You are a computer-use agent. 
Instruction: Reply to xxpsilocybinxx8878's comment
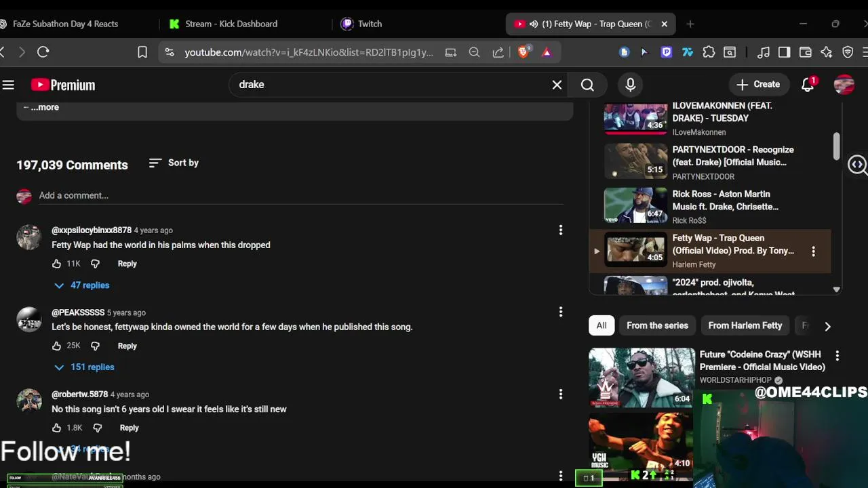click(x=127, y=264)
